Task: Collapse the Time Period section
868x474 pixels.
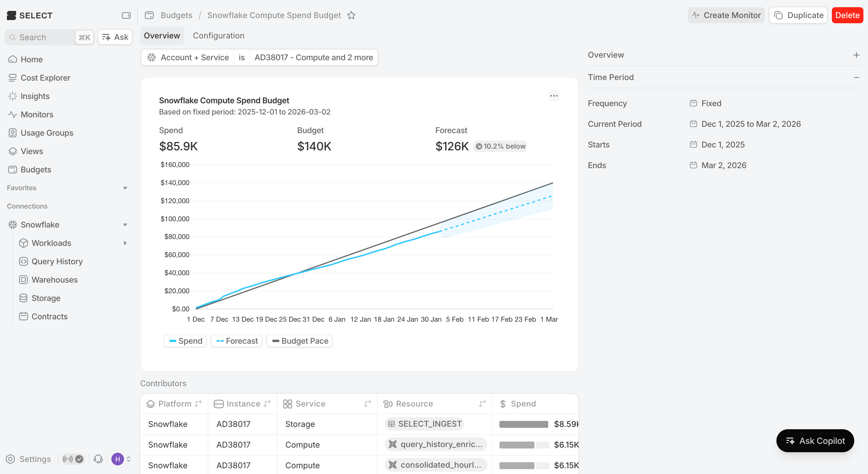Action: (x=856, y=77)
